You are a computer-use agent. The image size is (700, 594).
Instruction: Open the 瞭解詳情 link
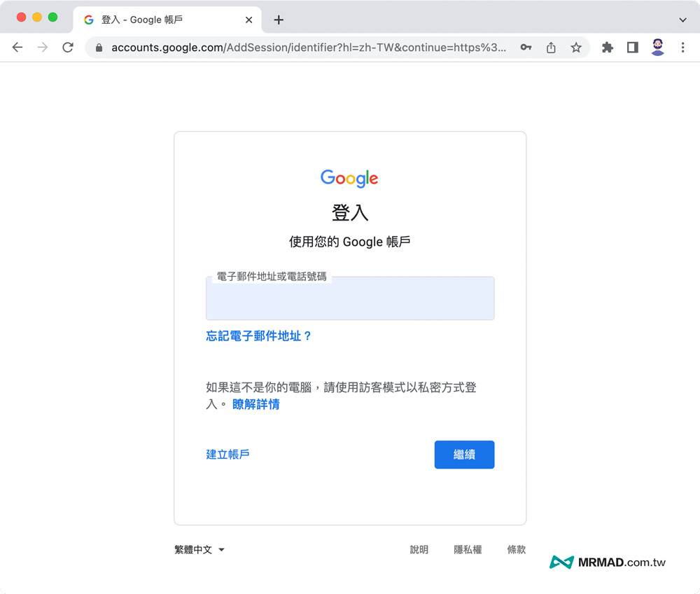point(255,404)
